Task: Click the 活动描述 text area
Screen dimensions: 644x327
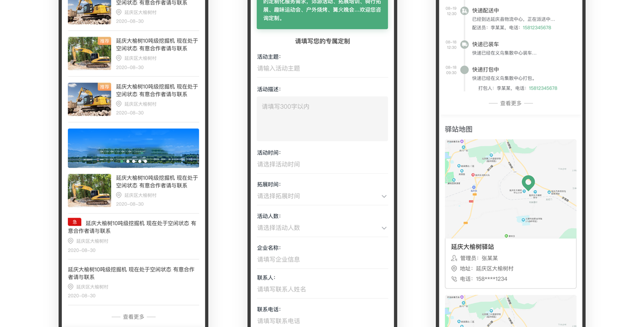Action: point(322,119)
